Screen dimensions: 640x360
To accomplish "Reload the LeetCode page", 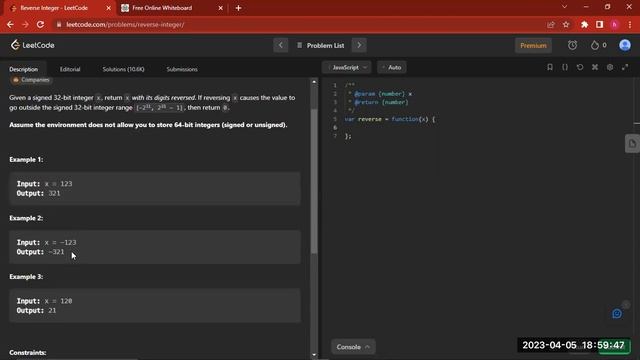I will (40, 24).
